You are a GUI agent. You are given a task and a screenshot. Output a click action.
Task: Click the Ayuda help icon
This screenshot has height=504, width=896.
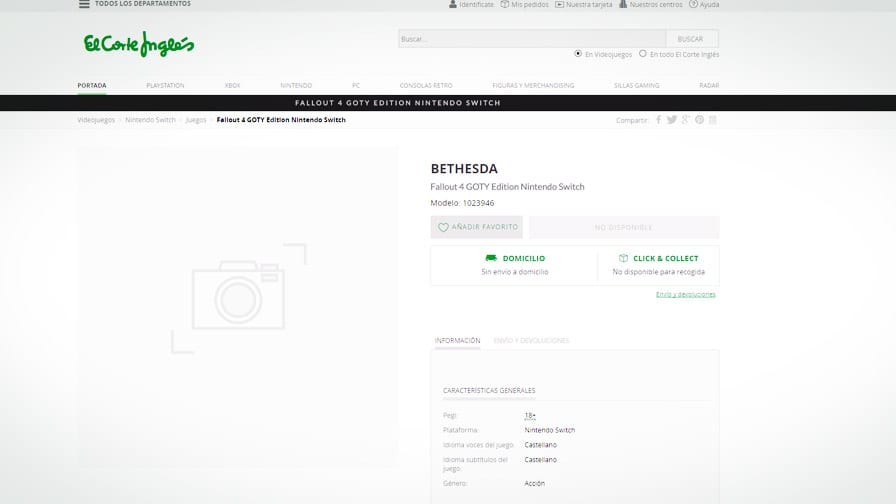(x=693, y=4)
